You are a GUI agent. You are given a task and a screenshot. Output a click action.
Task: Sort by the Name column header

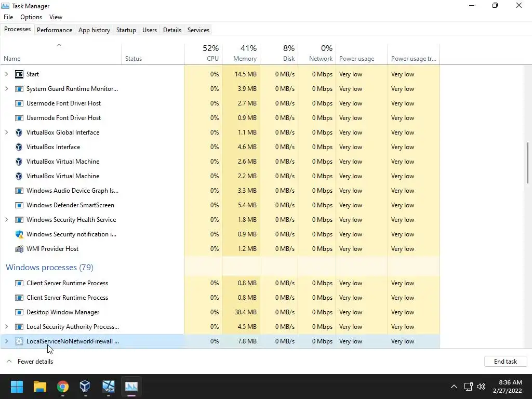click(61, 54)
